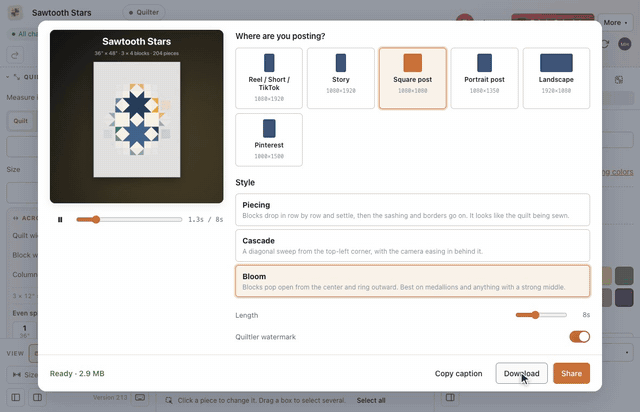Select the Square post format card

tap(413, 78)
